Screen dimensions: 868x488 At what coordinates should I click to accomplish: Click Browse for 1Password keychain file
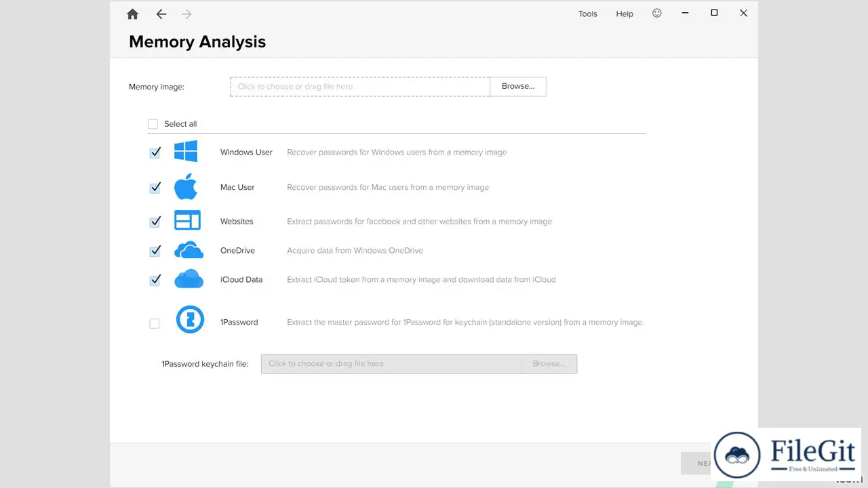click(x=549, y=363)
